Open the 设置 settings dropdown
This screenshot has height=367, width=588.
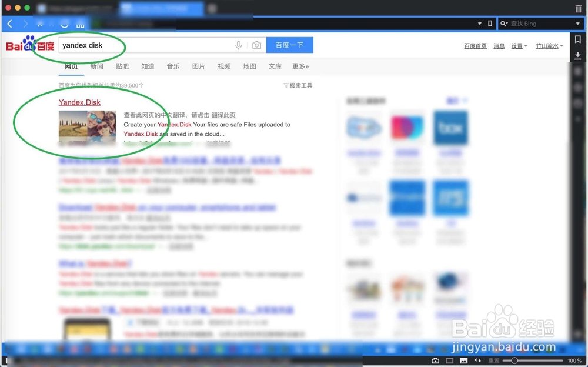pos(519,46)
